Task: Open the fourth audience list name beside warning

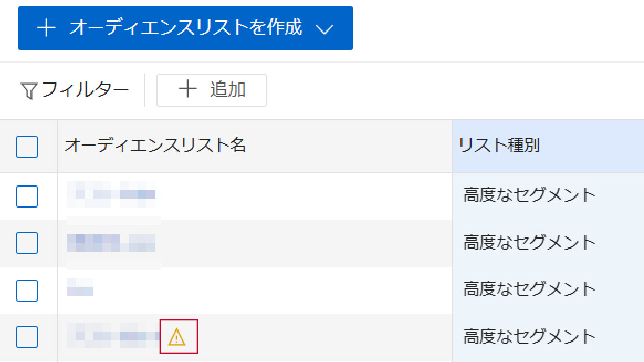Action: coord(113,337)
